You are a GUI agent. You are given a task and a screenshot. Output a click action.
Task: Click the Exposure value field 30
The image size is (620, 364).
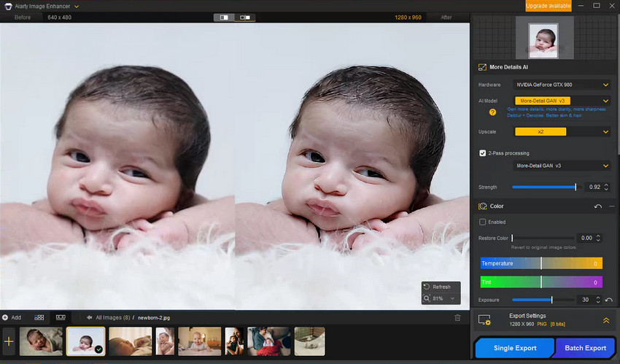click(585, 300)
